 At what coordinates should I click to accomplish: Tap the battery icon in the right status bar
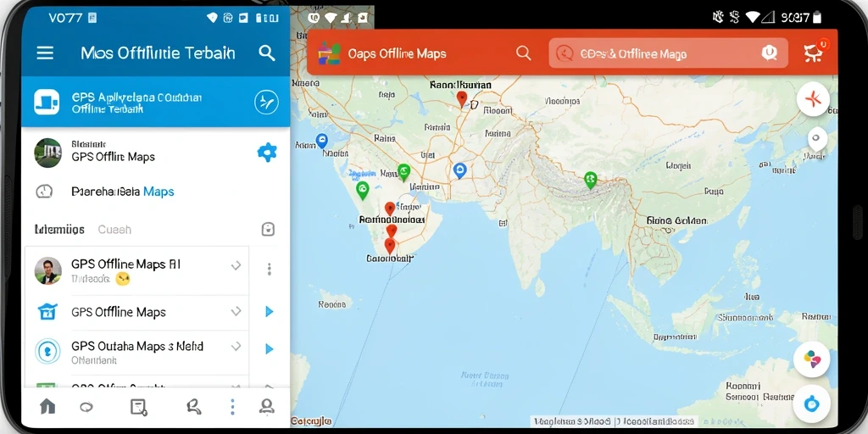coord(817,18)
